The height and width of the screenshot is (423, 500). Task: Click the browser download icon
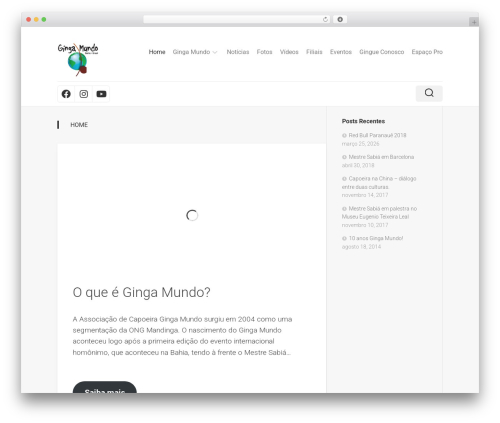[340, 20]
